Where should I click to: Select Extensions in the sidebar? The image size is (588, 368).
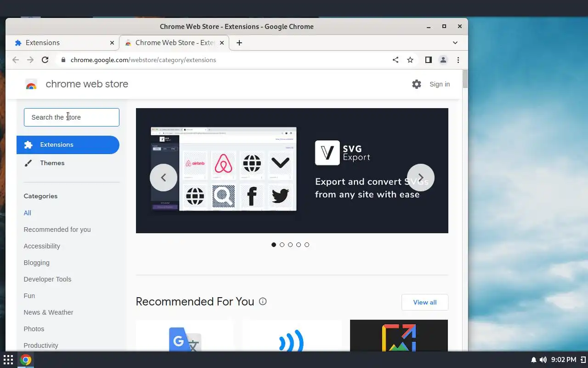[68, 145]
